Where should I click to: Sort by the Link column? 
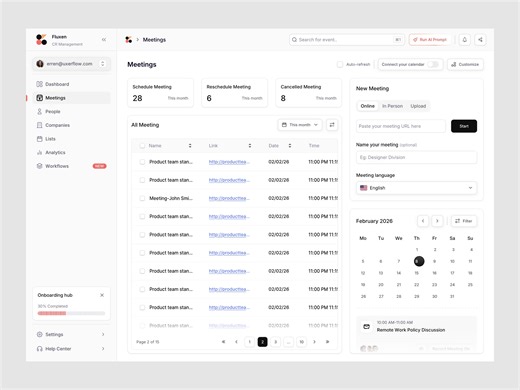pyautogui.click(x=250, y=146)
